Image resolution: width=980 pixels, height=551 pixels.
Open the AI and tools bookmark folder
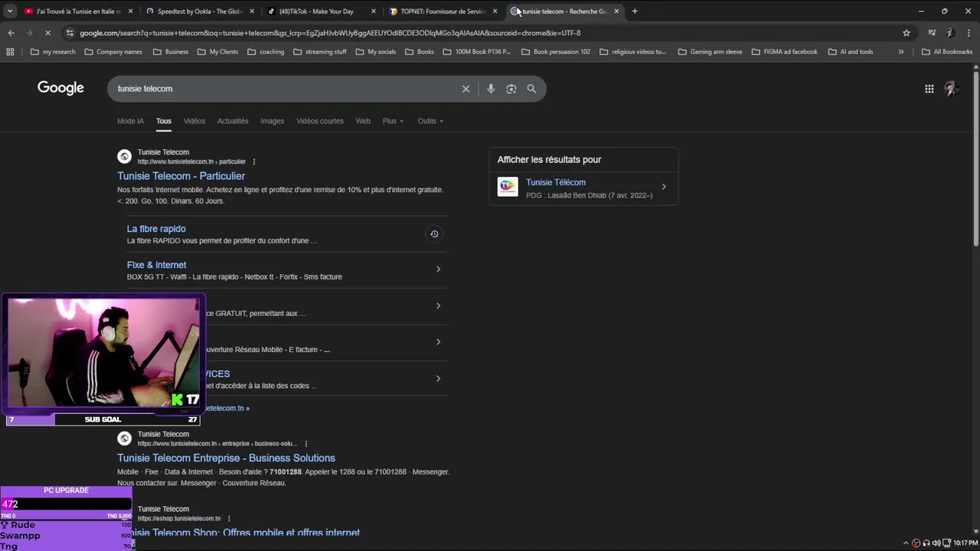(850, 52)
